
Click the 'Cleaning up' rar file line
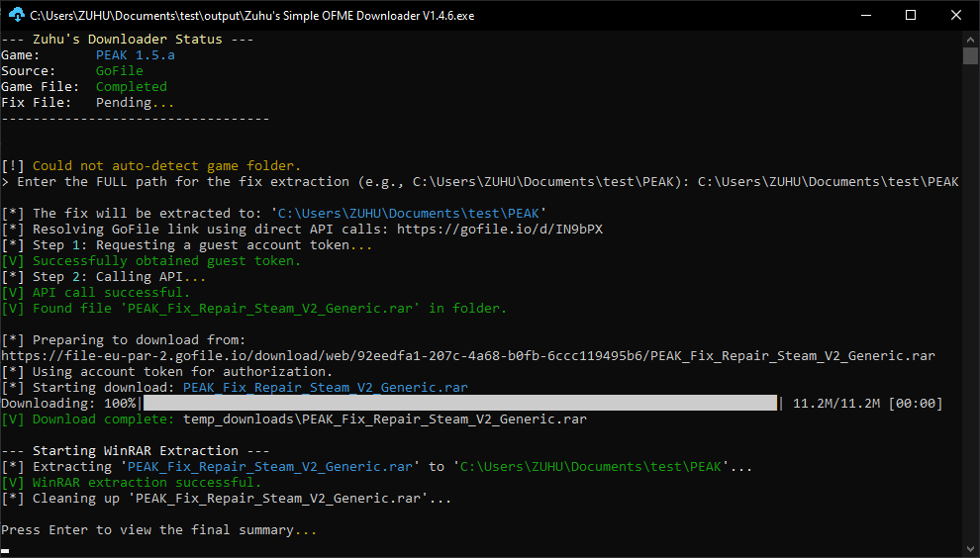tap(227, 498)
